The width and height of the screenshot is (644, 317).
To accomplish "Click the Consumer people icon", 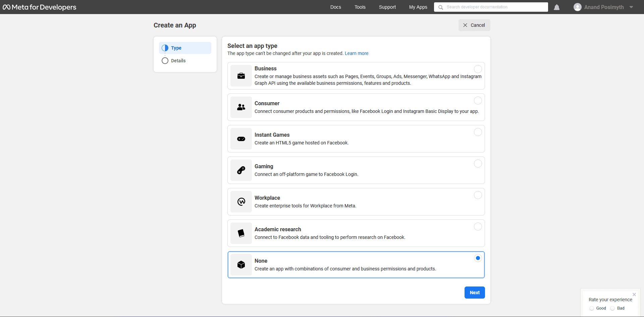I will 241,107.
